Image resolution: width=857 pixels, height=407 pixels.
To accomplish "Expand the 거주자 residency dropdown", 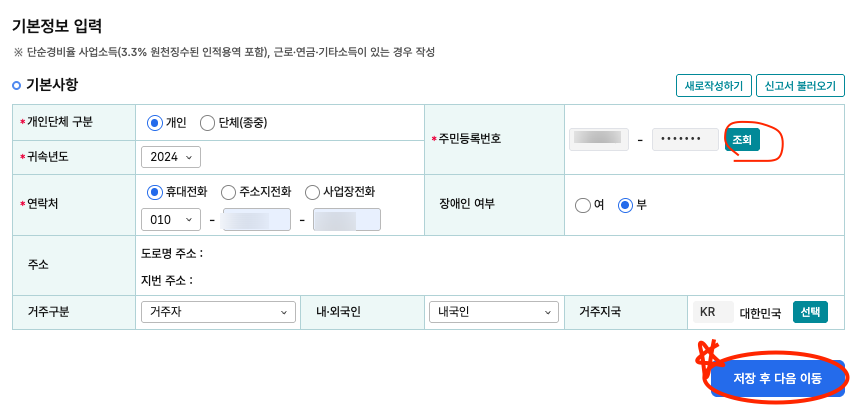I will point(219,312).
